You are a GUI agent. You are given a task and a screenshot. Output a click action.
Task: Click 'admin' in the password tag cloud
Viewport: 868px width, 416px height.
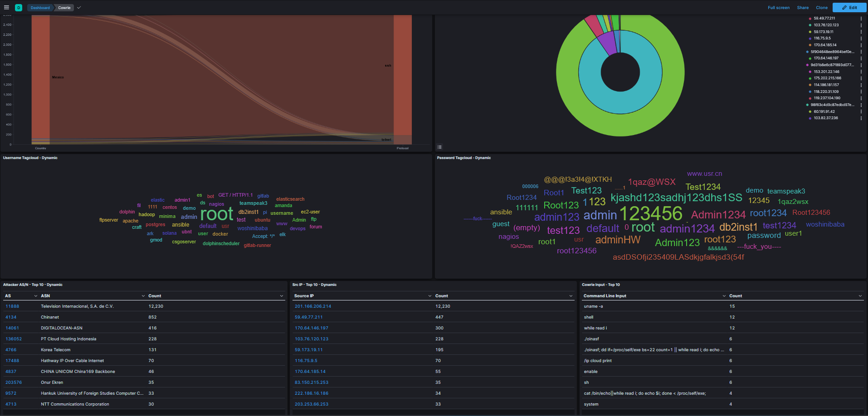click(600, 215)
